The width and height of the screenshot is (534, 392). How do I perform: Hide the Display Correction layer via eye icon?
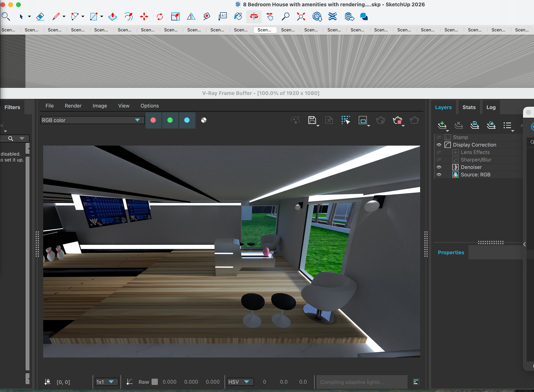pyautogui.click(x=439, y=145)
